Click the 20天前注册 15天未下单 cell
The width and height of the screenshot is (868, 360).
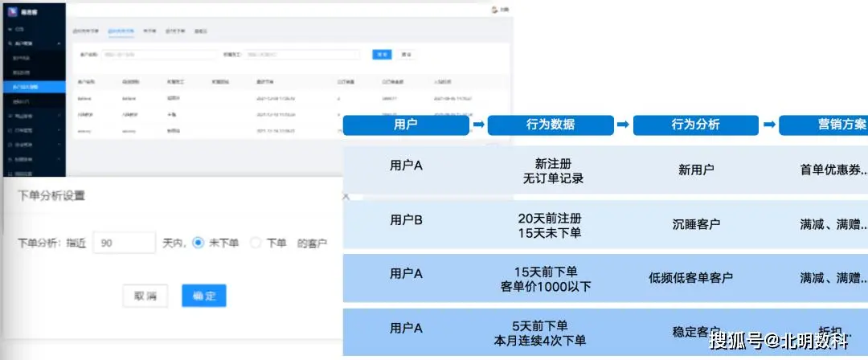(x=550, y=226)
